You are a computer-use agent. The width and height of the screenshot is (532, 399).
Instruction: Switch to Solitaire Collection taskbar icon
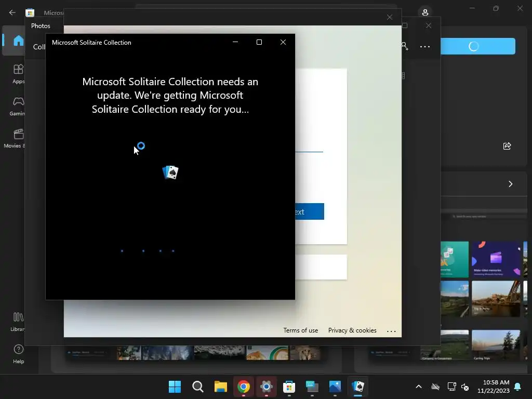358,387
